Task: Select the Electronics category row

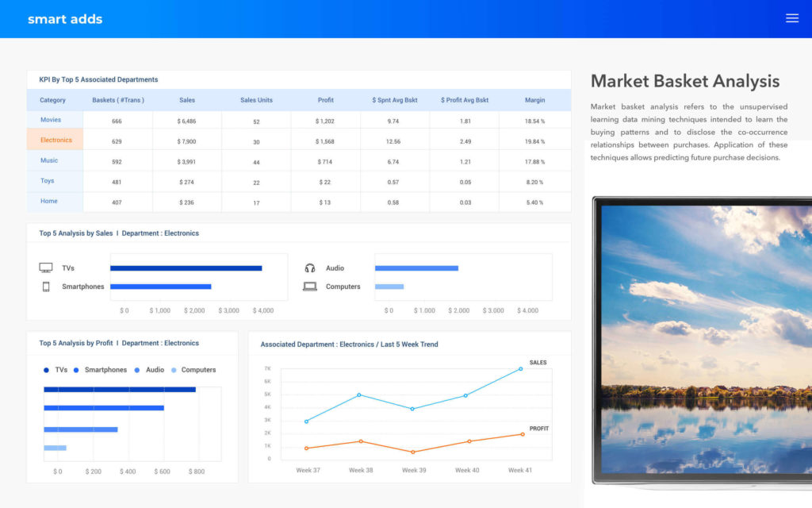Action: (56, 140)
